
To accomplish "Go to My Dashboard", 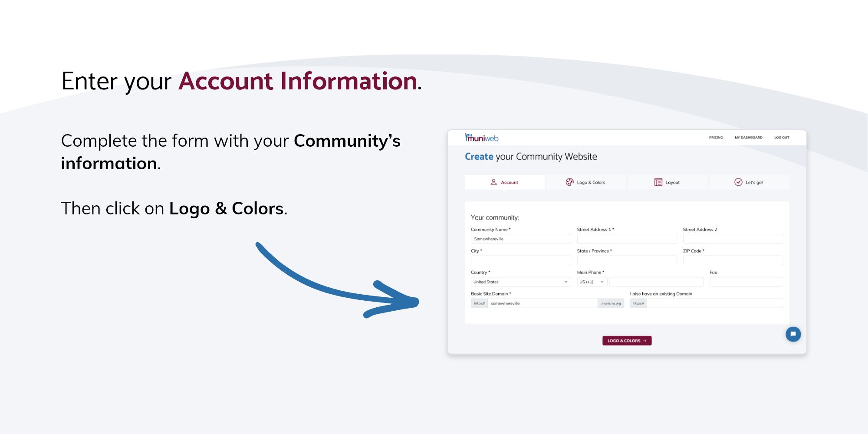I will pyautogui.click(x=748, y=138).
